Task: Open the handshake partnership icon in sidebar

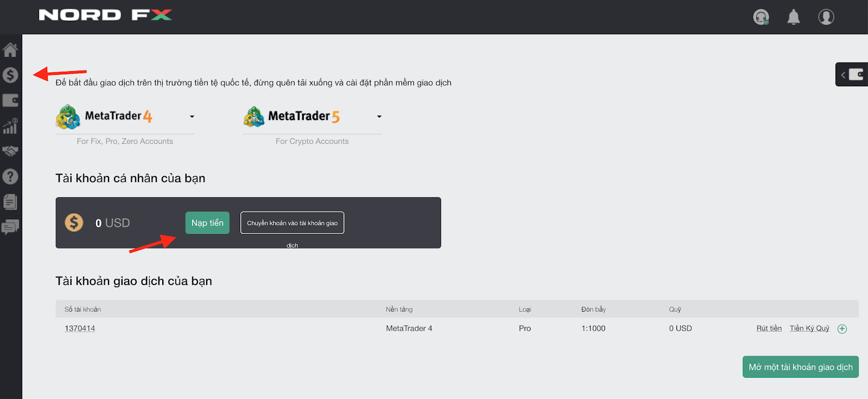Action: [10, 151]
